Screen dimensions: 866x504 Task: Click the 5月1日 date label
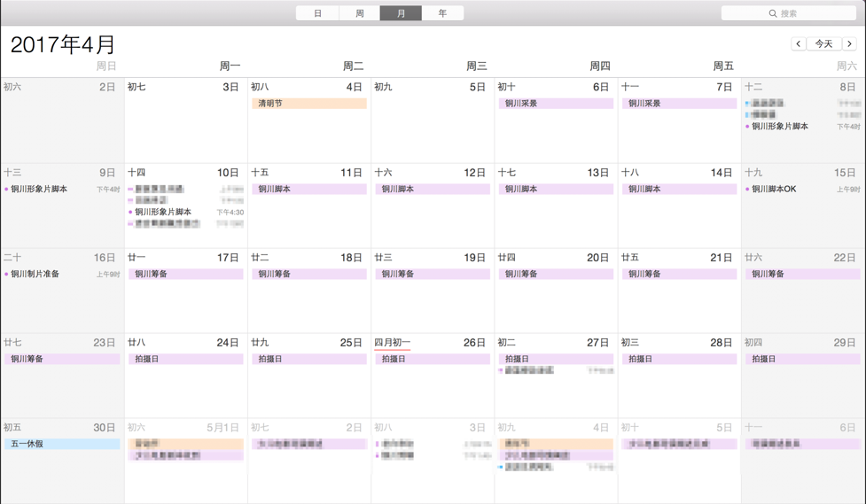click(x=222, y=427)
